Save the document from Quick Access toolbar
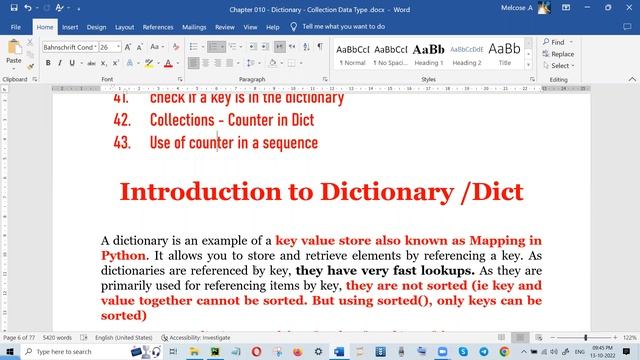This screenshot has height=360, width=640. [14, 8]
